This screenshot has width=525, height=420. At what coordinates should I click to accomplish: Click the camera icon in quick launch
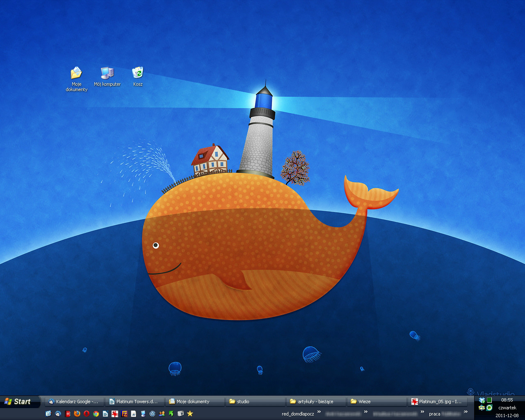click(180, 414)
